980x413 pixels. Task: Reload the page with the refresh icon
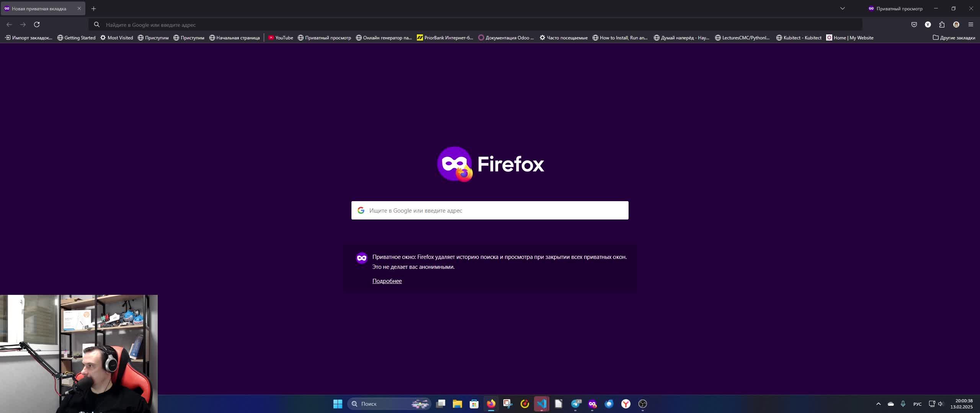pyautogui.click(x=37, y=24)
